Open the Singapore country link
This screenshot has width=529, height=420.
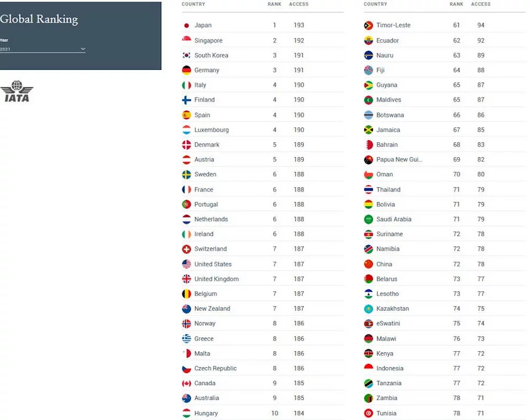(208, 40)
